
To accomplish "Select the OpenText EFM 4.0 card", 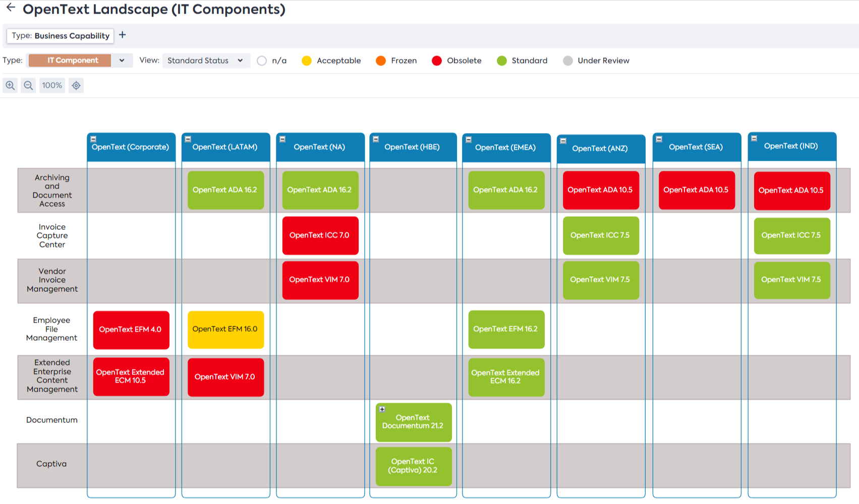I will click(131, 330).
